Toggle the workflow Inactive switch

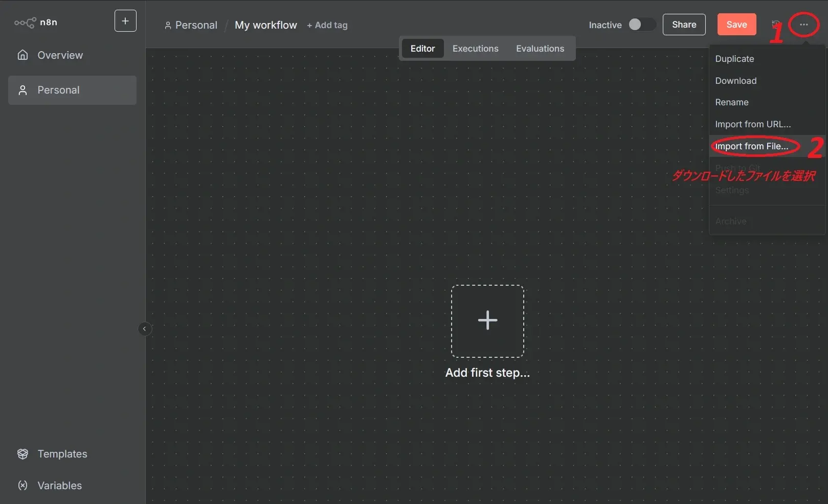[641, 25]
